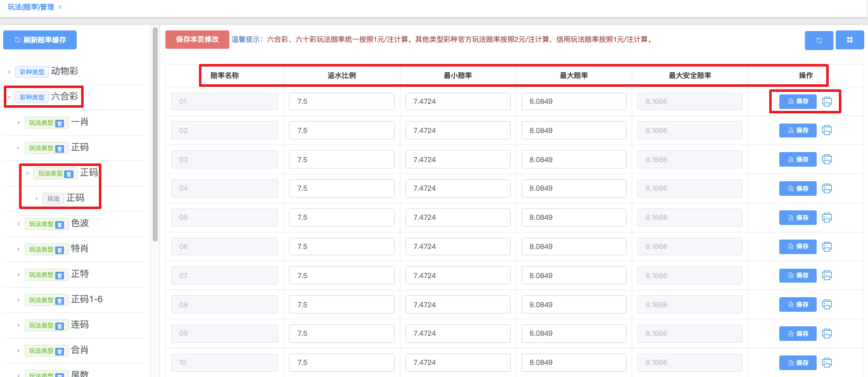Click the print icon in row 03
The height and width of the screenshot is (377, 868).
pos(827,160)
